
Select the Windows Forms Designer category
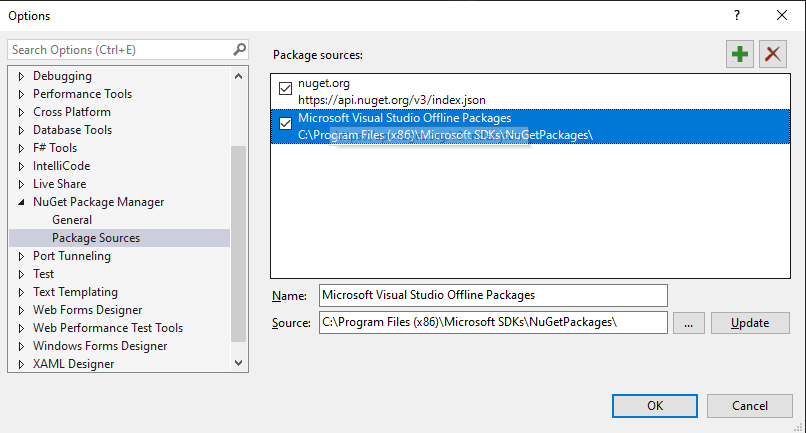[x=100, y=346]
